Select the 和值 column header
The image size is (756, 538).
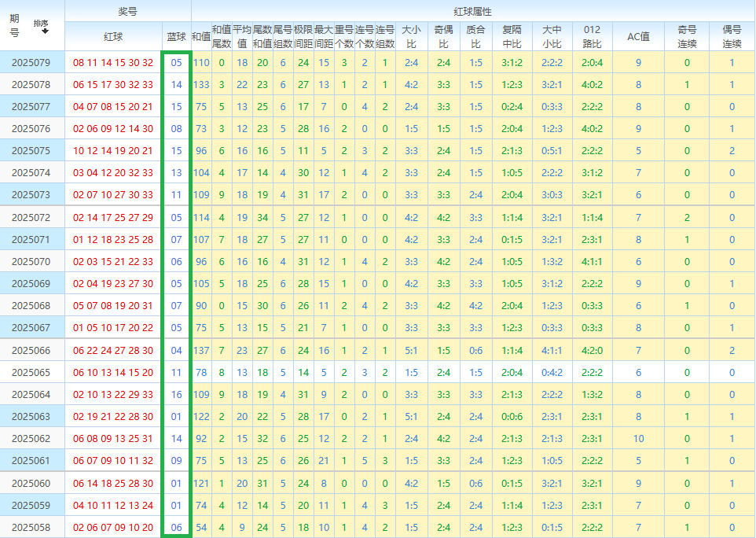[x=201, y=37]
